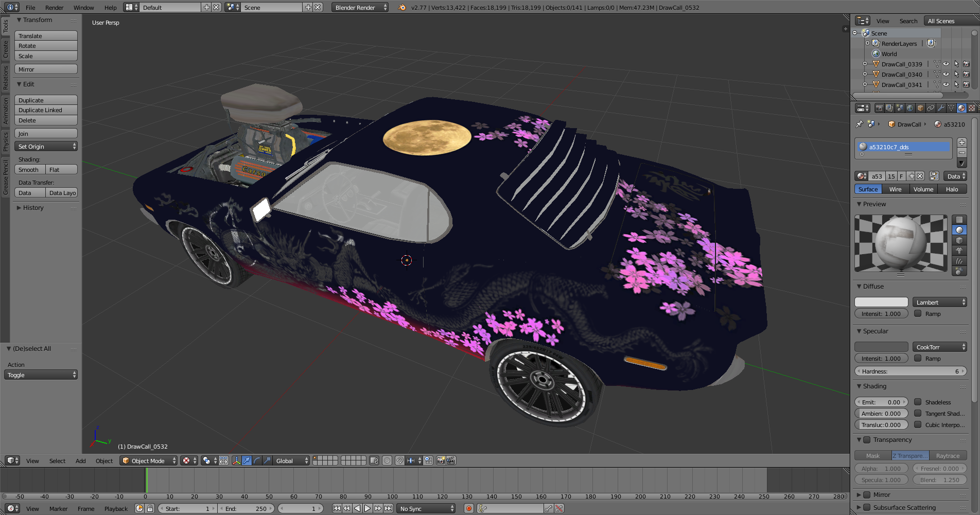Screen dimensions: 980x515
Task: Open the Texture checkerboard tab icon
Action: pos(972,108)
